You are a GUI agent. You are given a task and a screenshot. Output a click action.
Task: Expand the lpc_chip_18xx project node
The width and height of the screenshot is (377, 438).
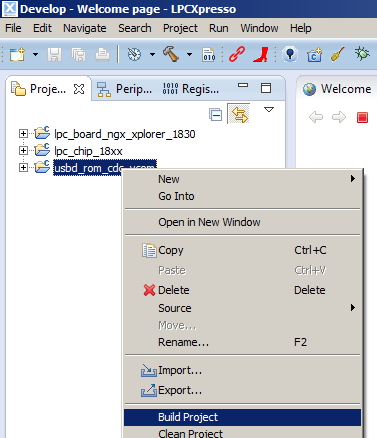click(x=23, y=151)
